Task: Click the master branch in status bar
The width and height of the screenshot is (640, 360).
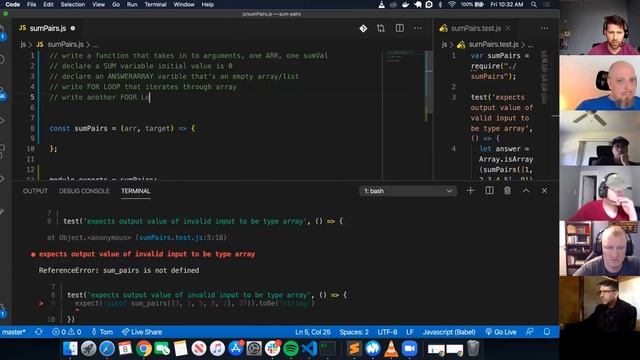Action: (13, 332)
